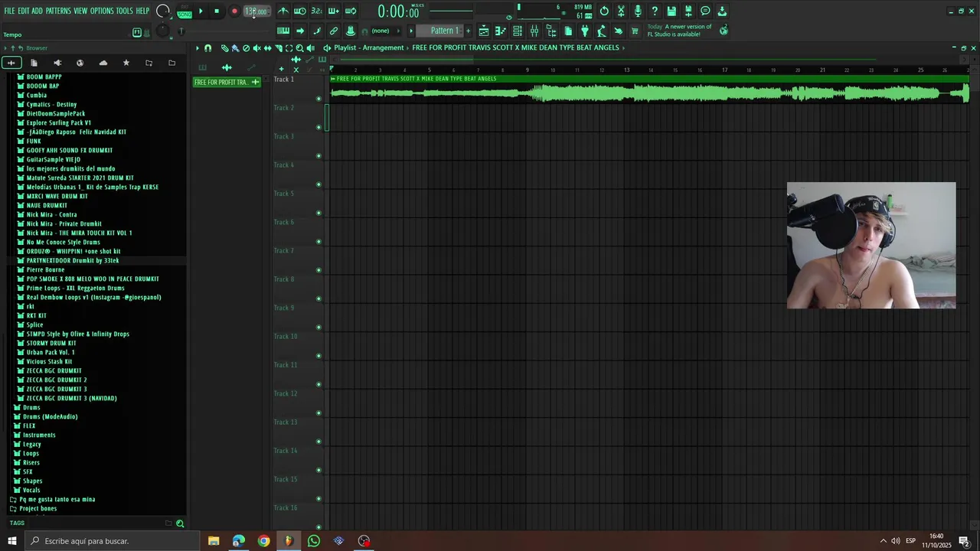
Task: Open the channel rack view icon
Action: 518,31
